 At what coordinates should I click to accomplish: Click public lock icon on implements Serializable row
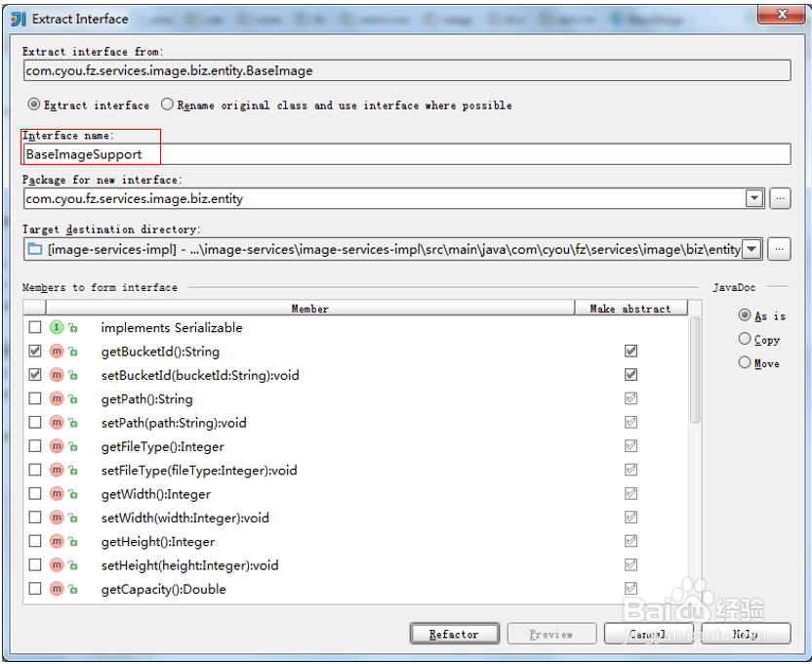point(73,328)
